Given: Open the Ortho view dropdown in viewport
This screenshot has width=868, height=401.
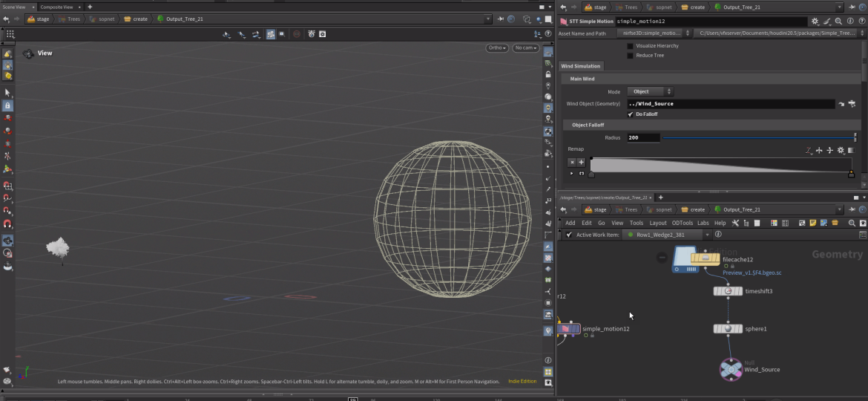Looking at the screenshot, I should click(497, 48).
